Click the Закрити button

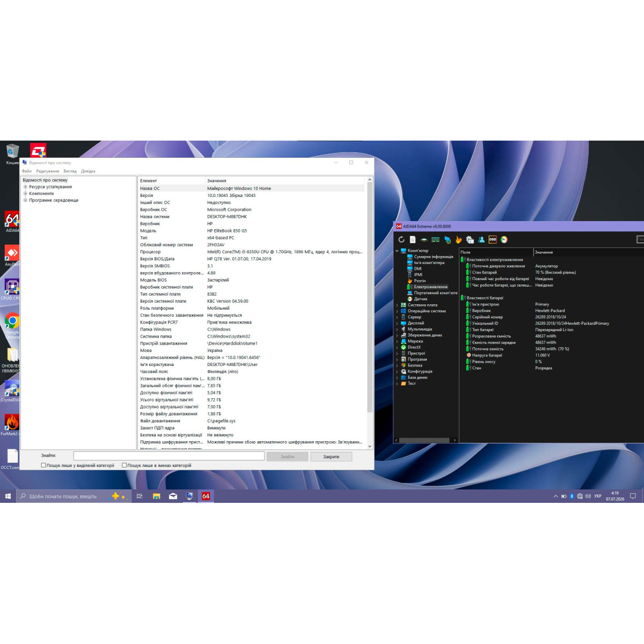331,457
